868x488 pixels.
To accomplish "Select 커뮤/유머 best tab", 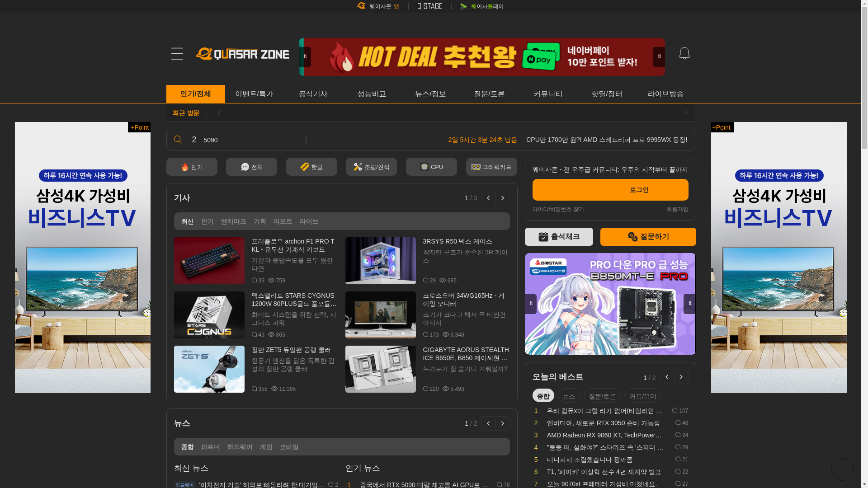I will 643,396.
